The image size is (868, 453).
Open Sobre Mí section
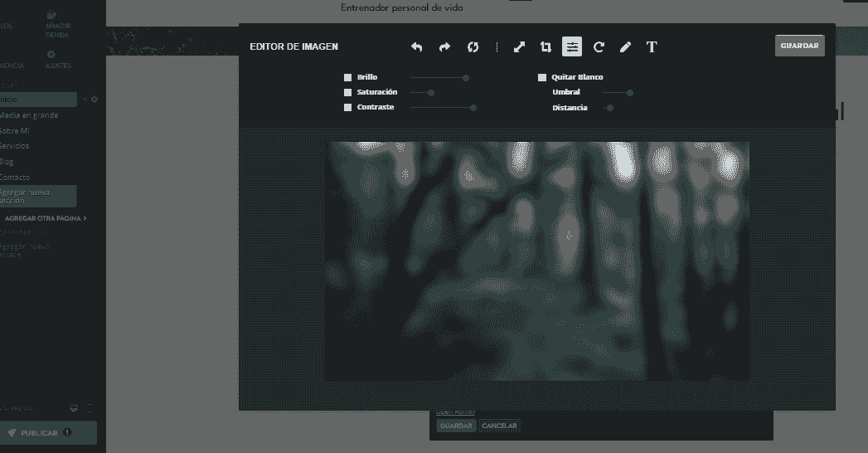click(x=15, y=131)
